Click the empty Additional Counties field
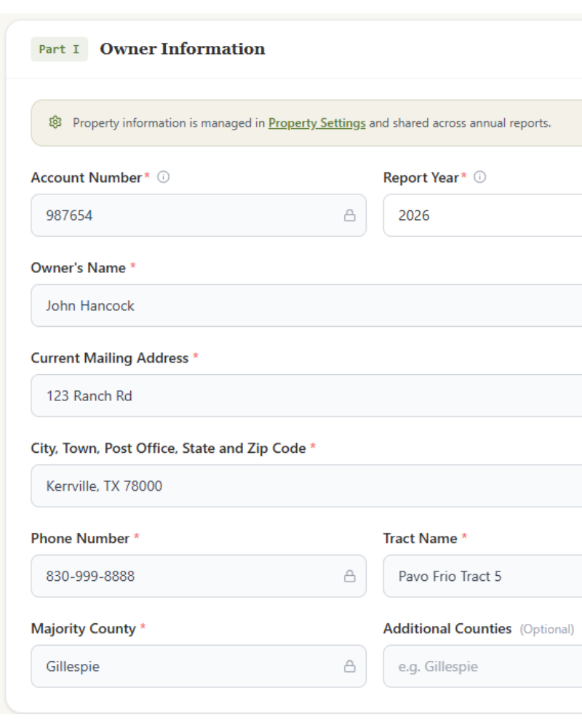This screenshot has width=582, height=728. 482,666
